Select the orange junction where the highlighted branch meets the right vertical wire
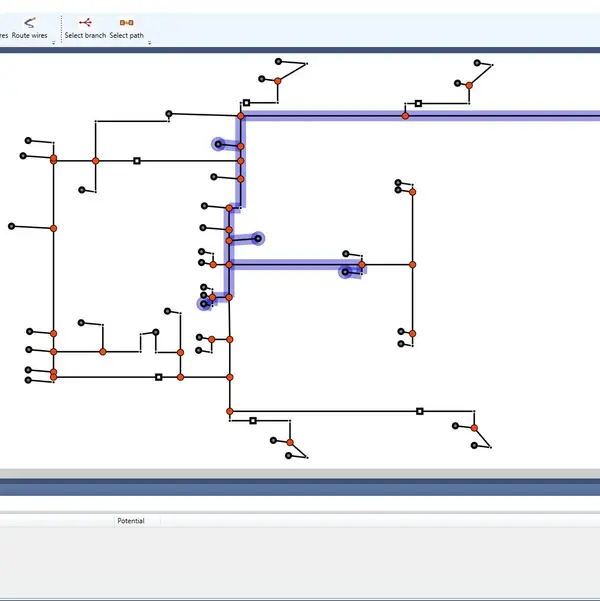600x601 pixels. pyautogui.click(x=412, y=265)
